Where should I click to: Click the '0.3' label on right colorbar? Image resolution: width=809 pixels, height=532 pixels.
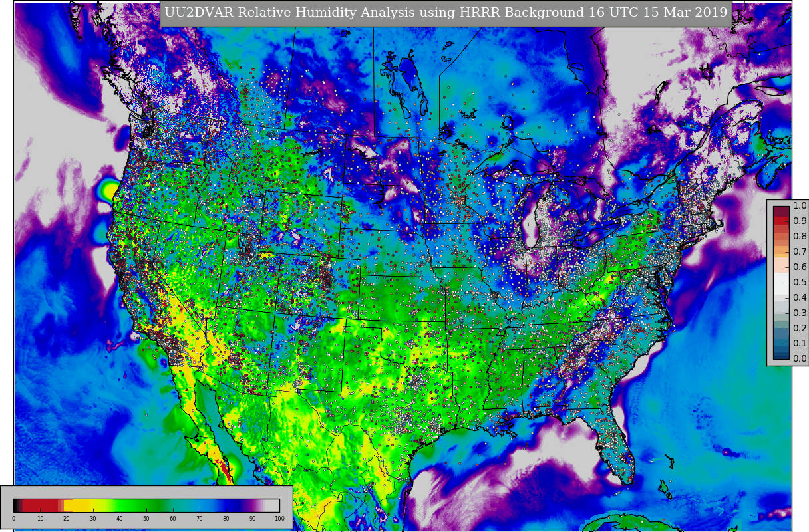click(800, 313)
